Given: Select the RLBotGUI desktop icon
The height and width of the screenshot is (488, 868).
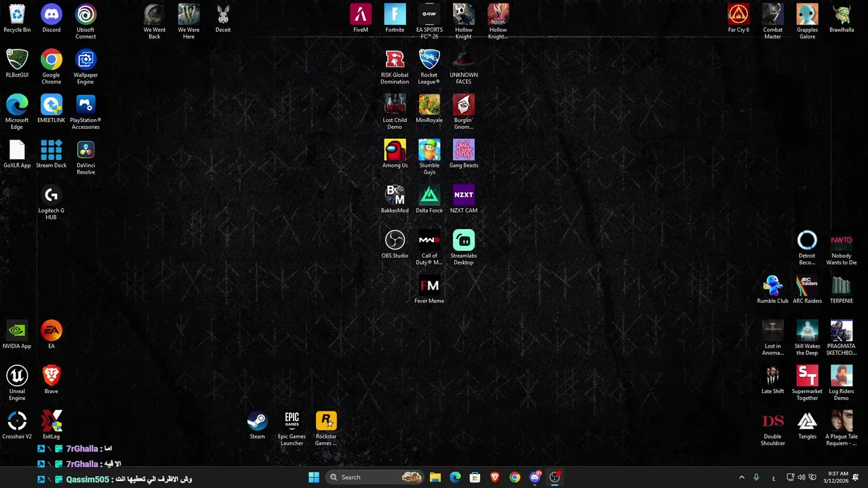Looking at the screenshot, I should click(x=17, y=64).
